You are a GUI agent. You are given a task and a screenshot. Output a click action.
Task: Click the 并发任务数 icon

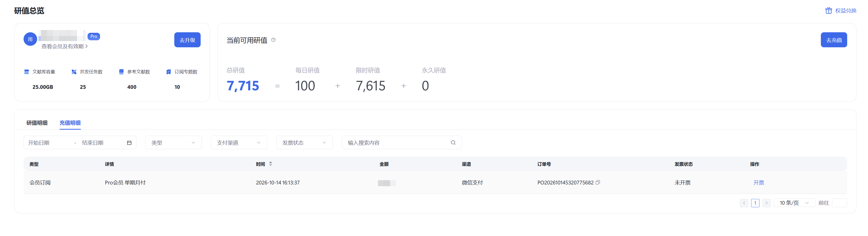click(74, 72)
